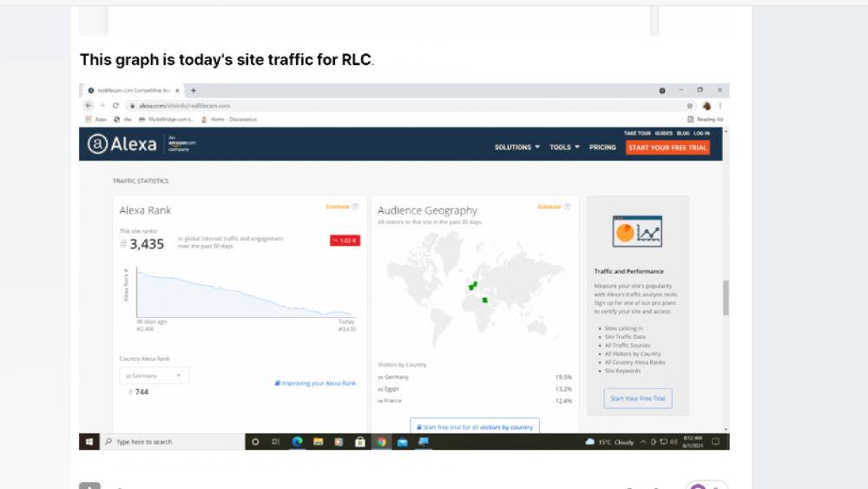Viewport: 868px width, 489px height.
Task: Click Start free trial for all visitors by country
Action: 475,426
